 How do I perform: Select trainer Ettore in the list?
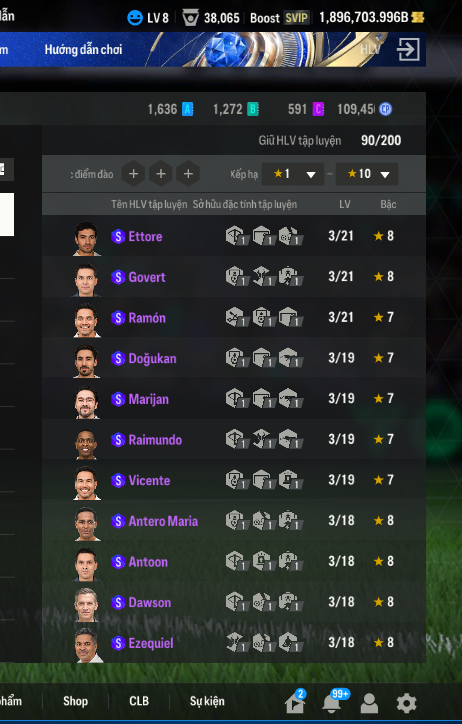234,236
